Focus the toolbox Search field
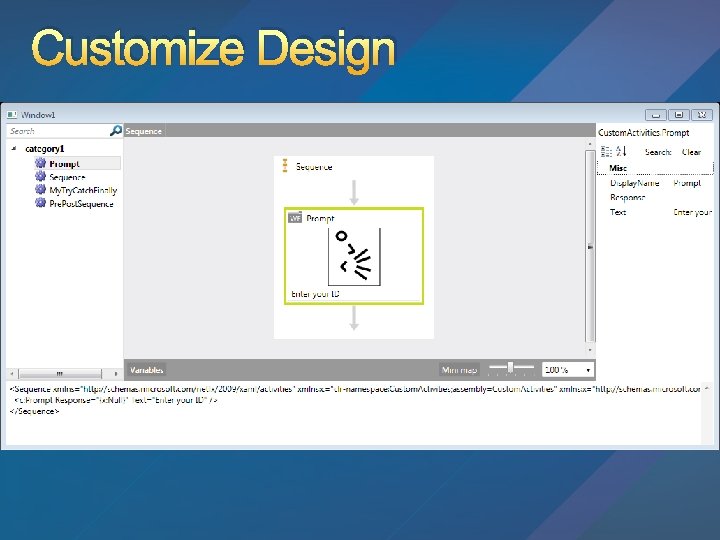 [59, 131]
